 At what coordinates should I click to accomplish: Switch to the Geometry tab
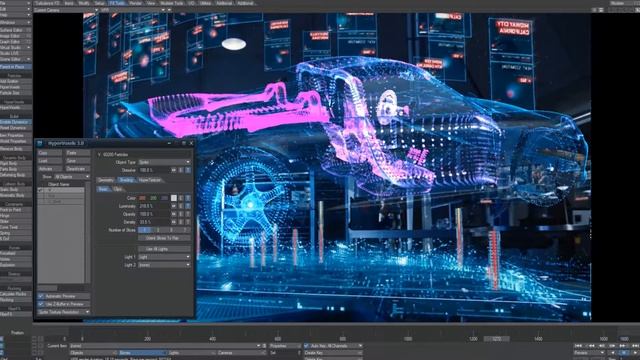[x=106, y=180]
